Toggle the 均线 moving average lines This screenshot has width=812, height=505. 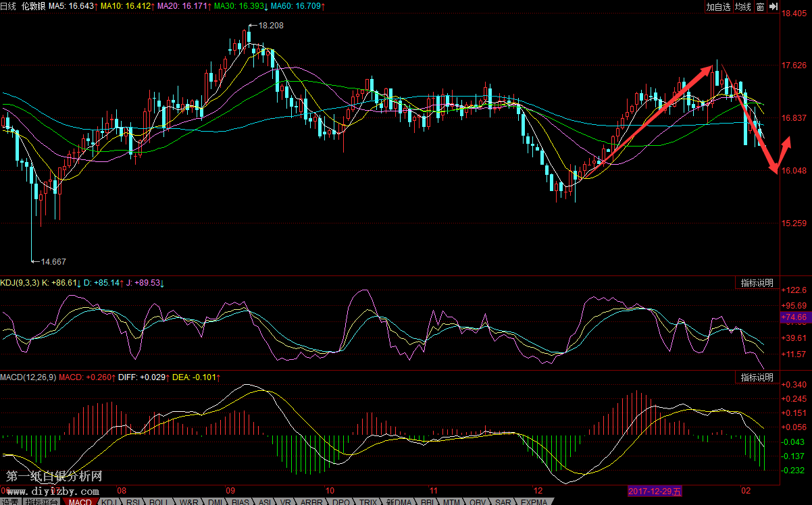tap(743, 7)
